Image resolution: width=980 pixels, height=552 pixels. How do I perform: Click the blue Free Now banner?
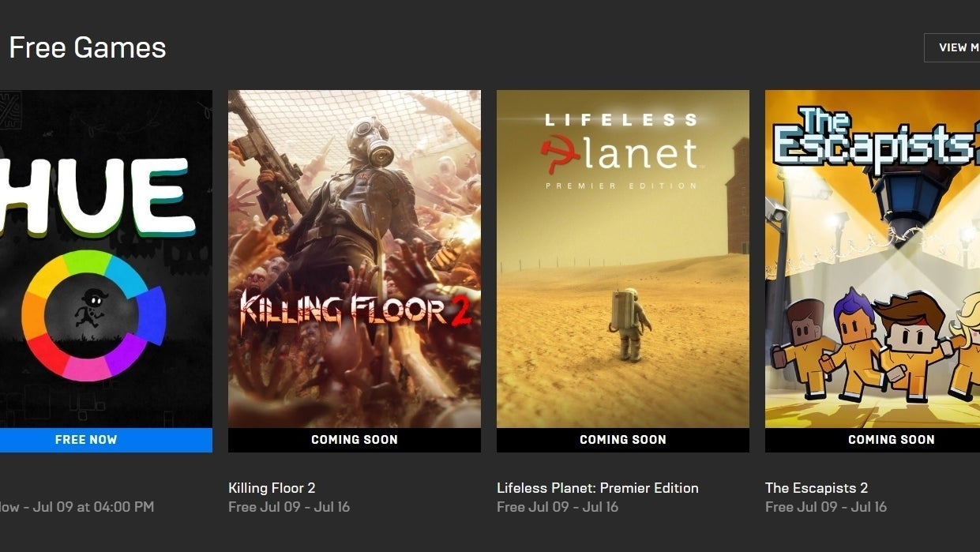[106, 440]
